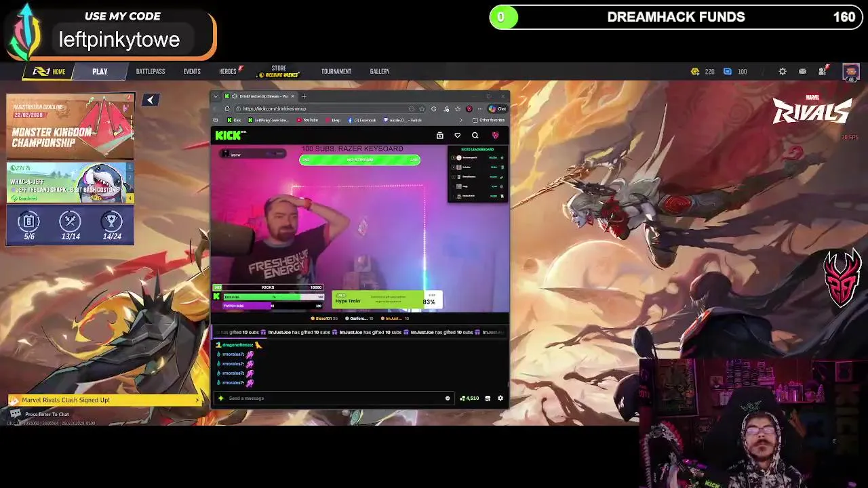Open the browser favorites list icon
Viewport: 868px width, 488px height.
458,108
